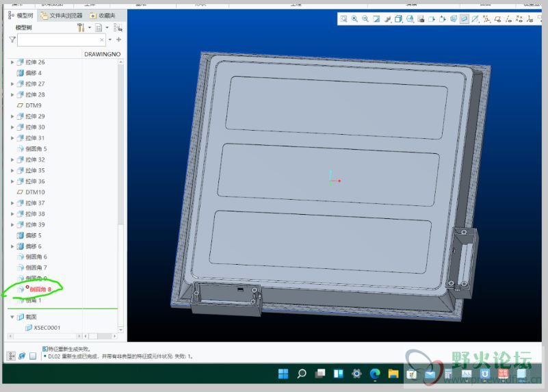The image size is (548, 392).
Task: Collapse the 截面 node
Action: [x=12, y=317]
